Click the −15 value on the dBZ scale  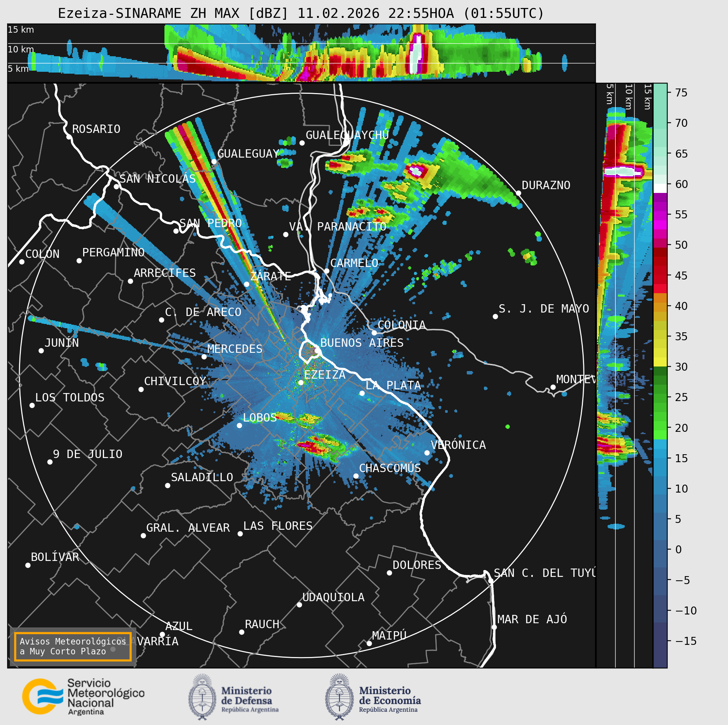[x=686, y=641]
